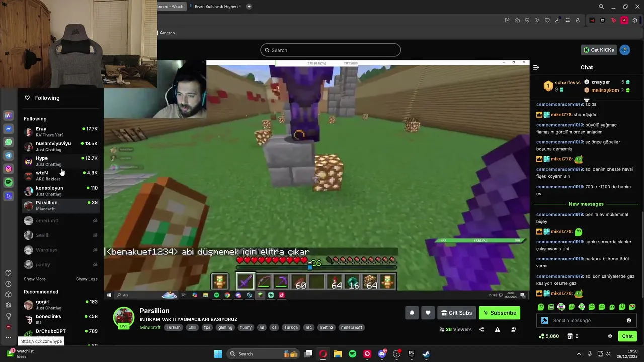
Task: Open browsing history clock icon in sidebar
Action: click(x=8, y=284)
